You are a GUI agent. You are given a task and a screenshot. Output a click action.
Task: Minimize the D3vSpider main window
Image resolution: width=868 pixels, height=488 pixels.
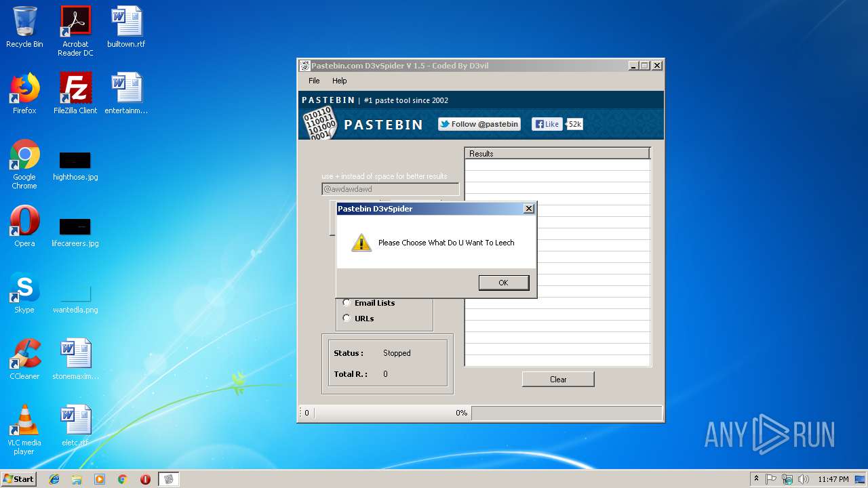[633, 66]
